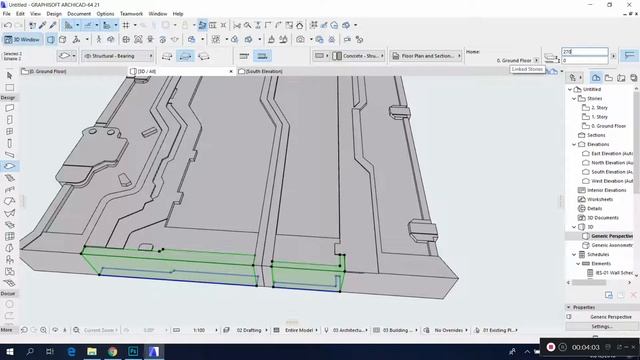Screen dimensions: 640x360
Task: Toggle the highlighted button right of elevation fields
Action: click(629, 56)
